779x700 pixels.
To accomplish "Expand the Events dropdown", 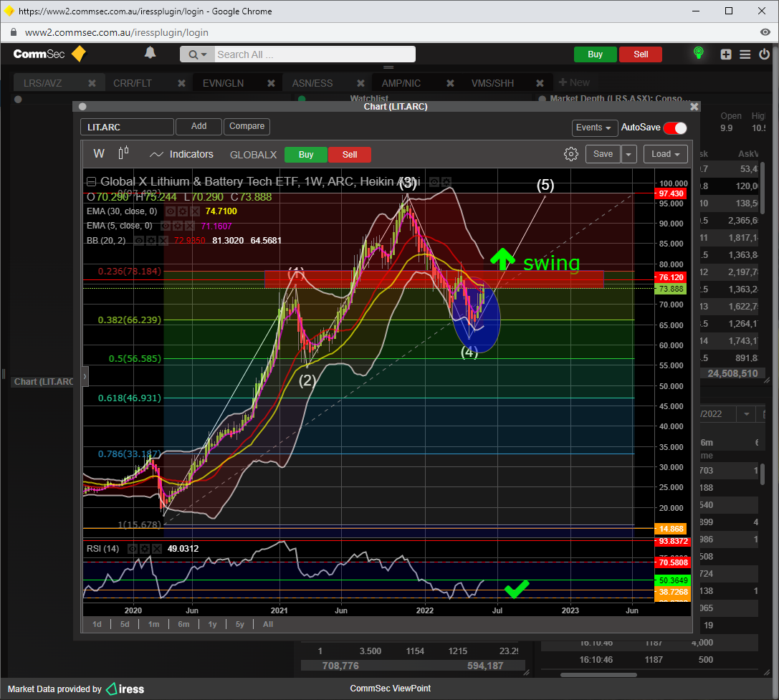I will coord(595,128).
